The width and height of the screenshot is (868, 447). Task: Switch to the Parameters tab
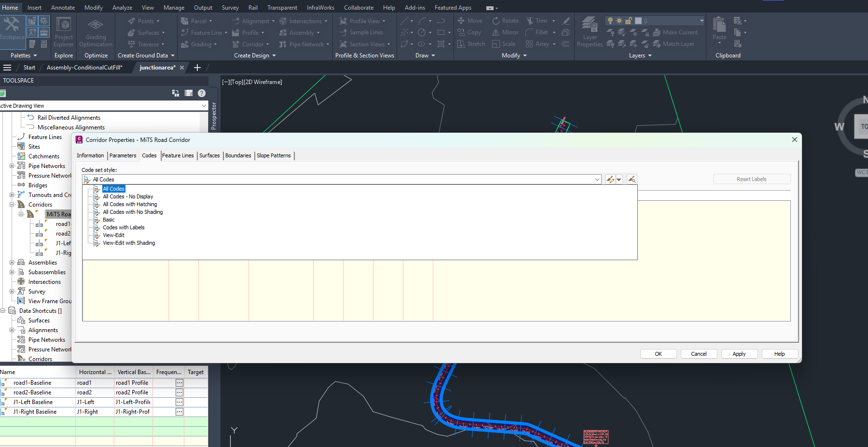pos(123,155)
